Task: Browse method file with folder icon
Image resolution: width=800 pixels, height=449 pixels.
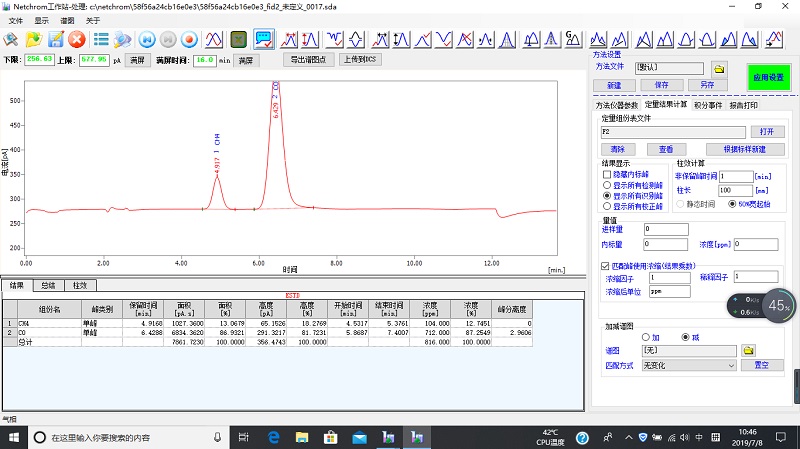Action: [719, 69]
